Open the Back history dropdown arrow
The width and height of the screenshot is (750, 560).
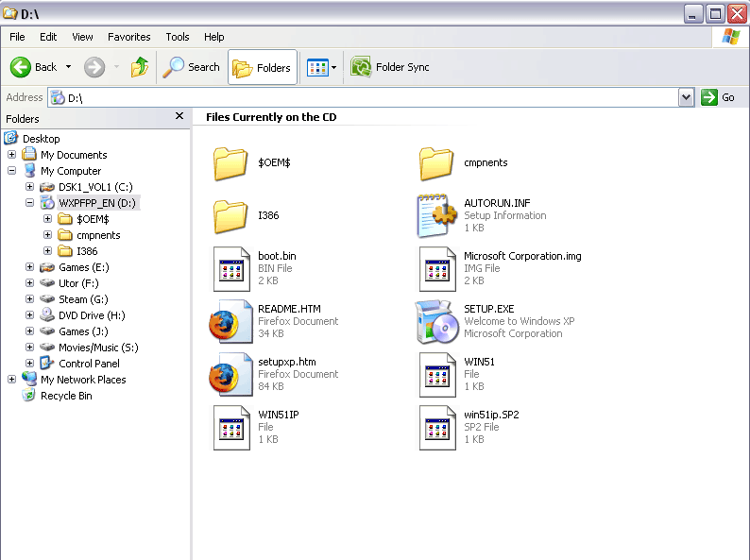pos(68,67)
